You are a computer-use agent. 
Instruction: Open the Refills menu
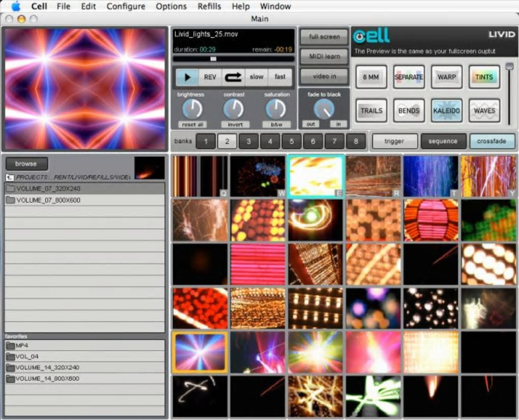209,7
